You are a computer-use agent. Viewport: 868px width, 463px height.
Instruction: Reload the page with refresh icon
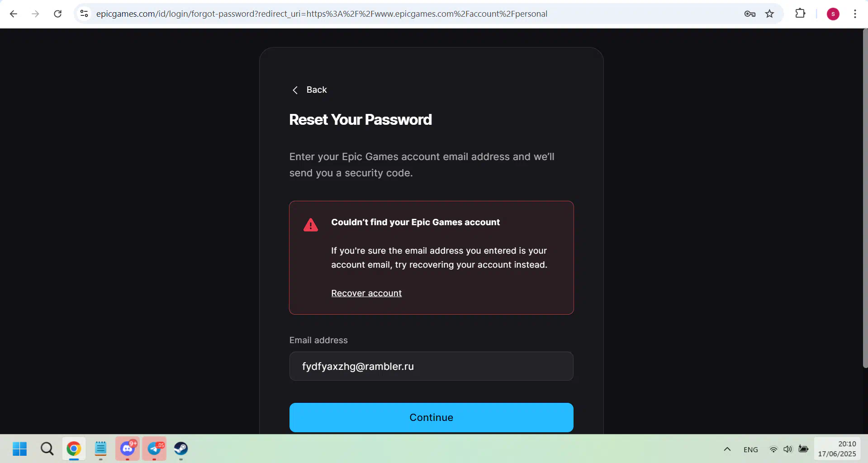(57, 14)
